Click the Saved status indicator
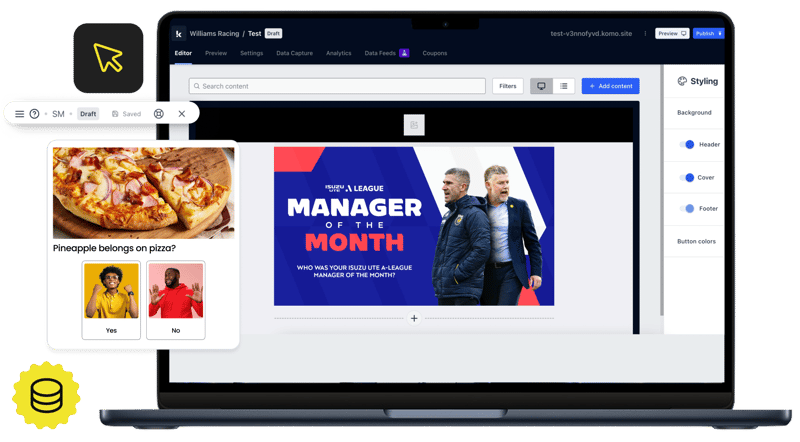Image resolution: width=800 pixels, height=442 pixels. coord(126,114)
